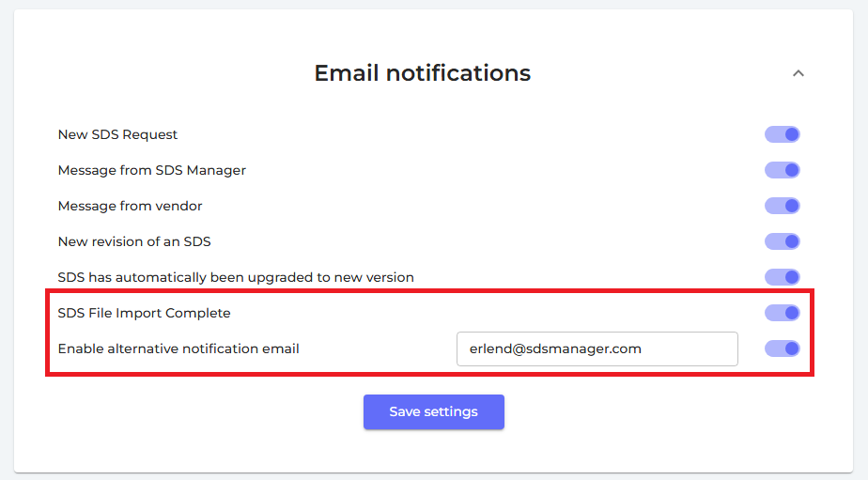Select the New revision of an SDS text
868x480 pixels.
[134, 241]
